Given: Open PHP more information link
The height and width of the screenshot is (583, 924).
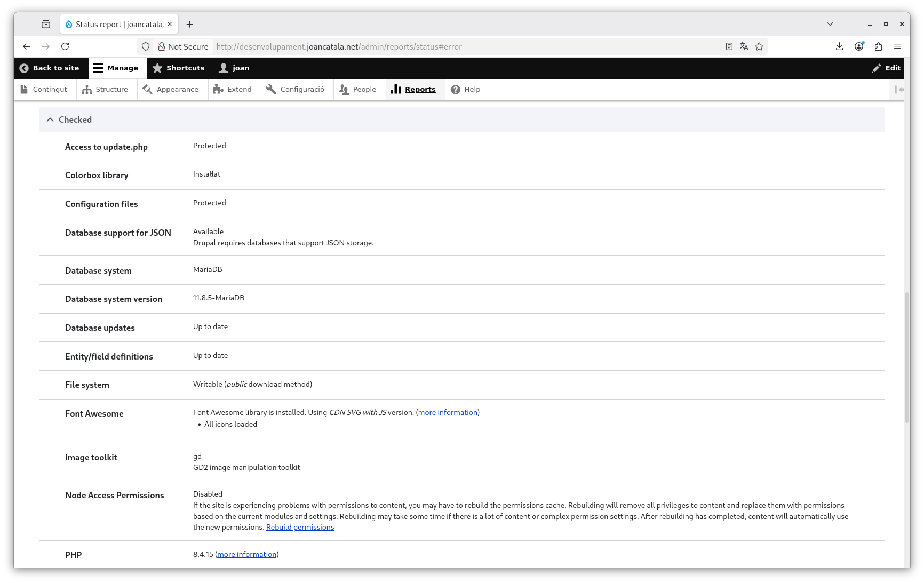Looking at the screenshot, I should click(246, 554).
